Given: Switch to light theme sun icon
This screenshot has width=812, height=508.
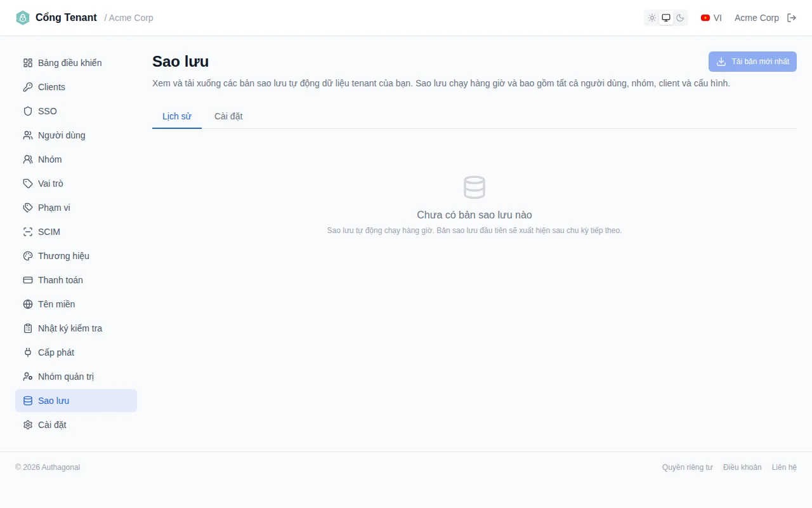Looking at the screenshot, I should tap(652, 18).
